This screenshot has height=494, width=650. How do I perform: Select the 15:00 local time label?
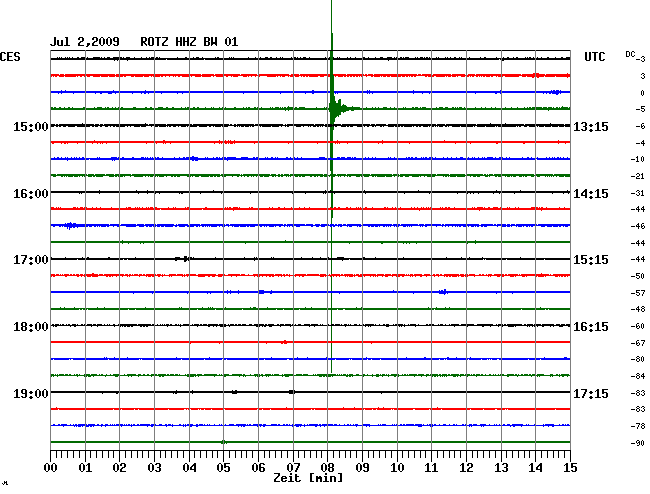[31, 126]
